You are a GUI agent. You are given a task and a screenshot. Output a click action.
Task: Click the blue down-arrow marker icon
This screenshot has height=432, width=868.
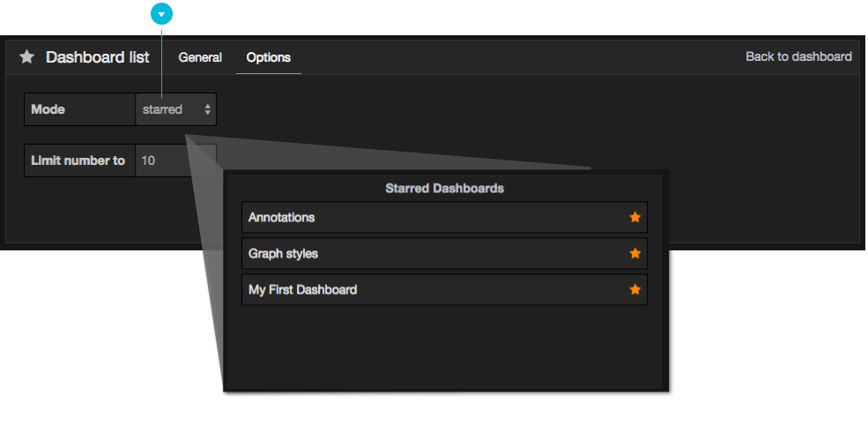pyautogui.click(x=160, y=14)
